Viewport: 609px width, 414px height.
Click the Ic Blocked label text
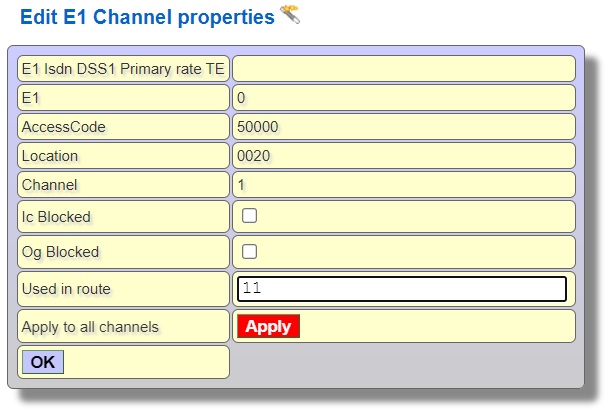[x=56, y=217]
